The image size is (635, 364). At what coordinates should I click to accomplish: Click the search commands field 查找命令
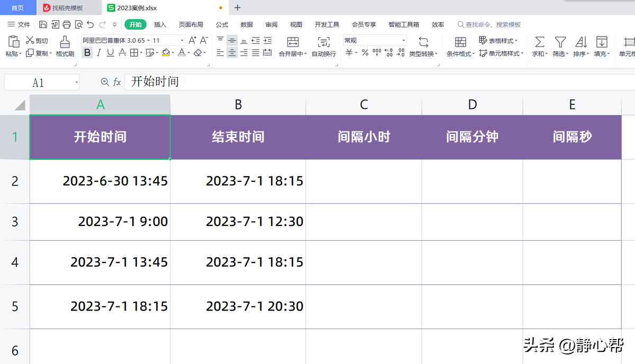coord(489,24)
